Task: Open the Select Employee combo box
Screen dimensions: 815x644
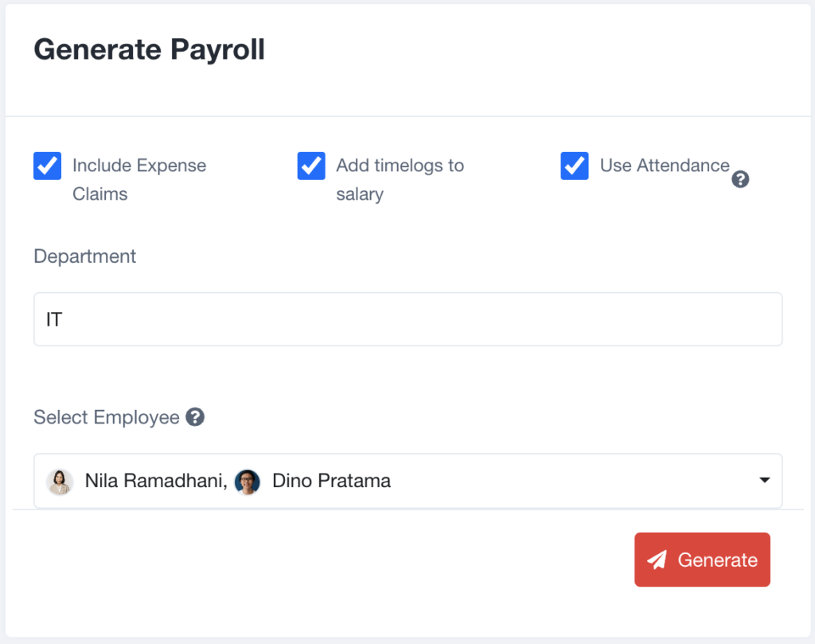Action: (x=408, y=481)
